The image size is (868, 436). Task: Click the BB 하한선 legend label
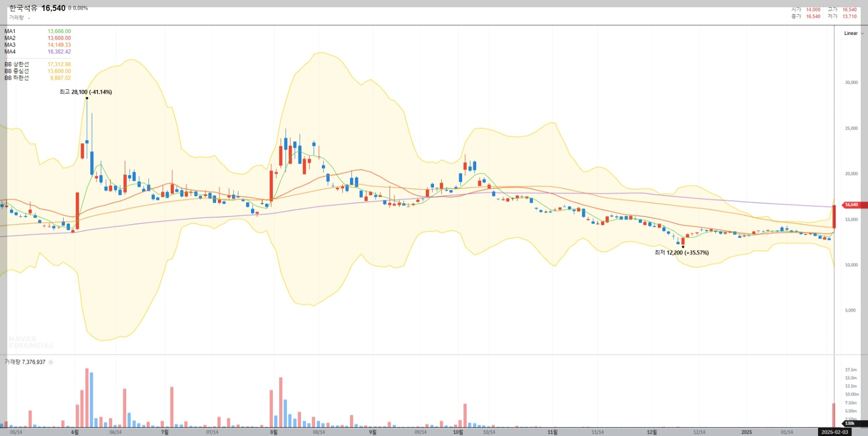click(x=17, y=78)
